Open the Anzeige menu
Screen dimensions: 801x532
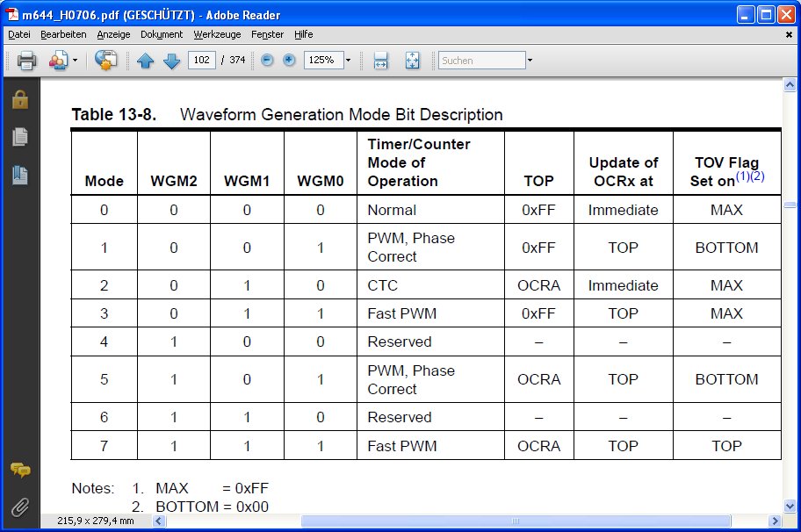point(113,34)
